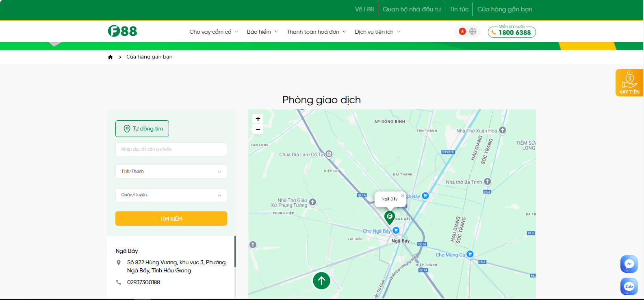Click Nhà Thờ Xuân Hòa church marker
The width and height of the screenshot is (644, 300).
(503, 130)
